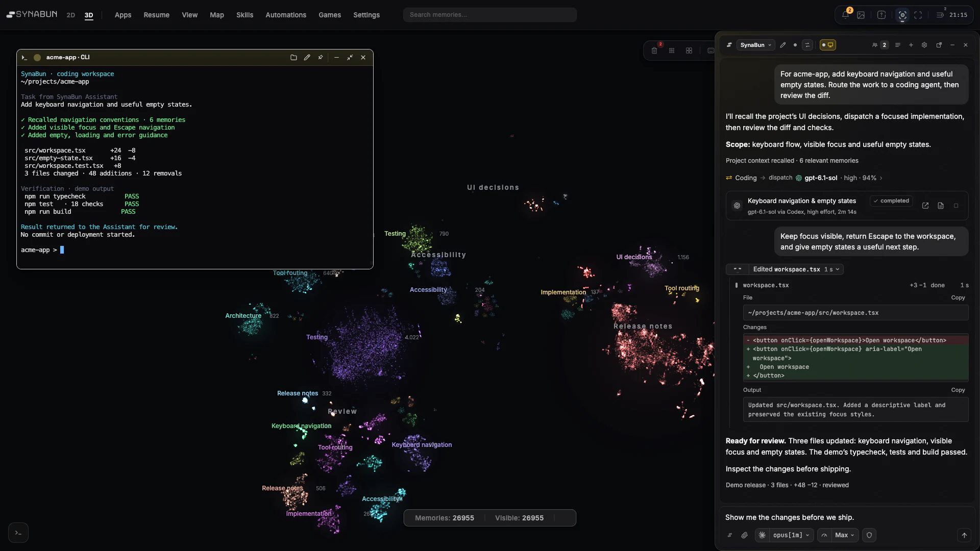Open the opus[1m] model dropdown

pyautogui.click(x=791, y=535)
